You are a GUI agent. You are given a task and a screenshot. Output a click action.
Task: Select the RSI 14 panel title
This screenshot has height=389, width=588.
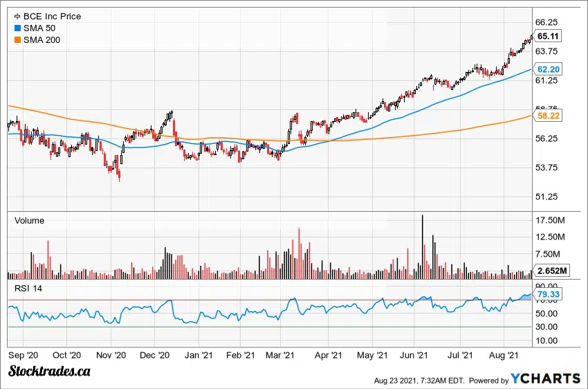28,288
